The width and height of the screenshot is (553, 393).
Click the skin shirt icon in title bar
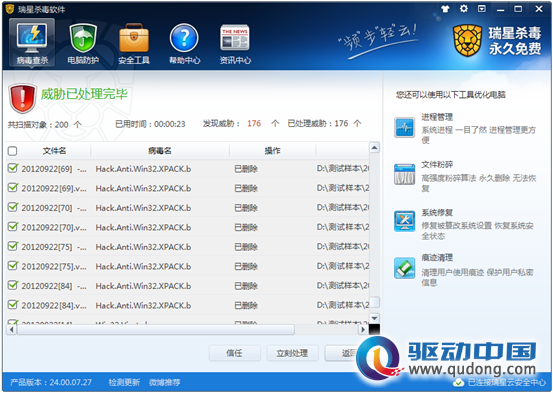(445, 9)
